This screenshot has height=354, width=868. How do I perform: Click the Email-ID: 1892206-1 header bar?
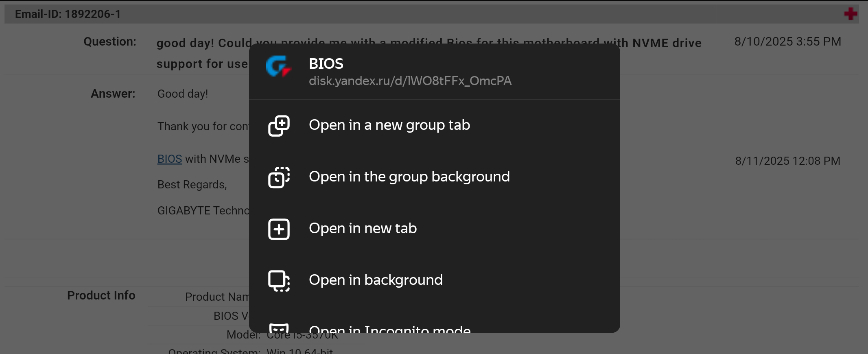pos(68,14)
